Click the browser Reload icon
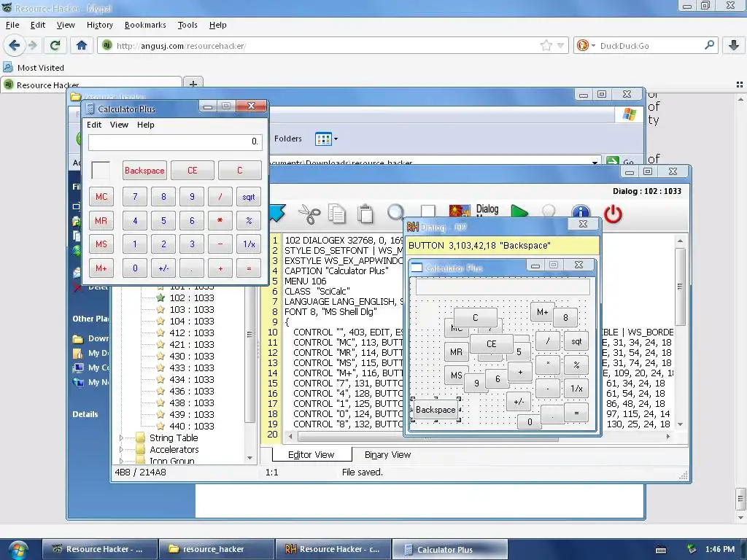The image size is (747, 560). (x=55, y=45)
